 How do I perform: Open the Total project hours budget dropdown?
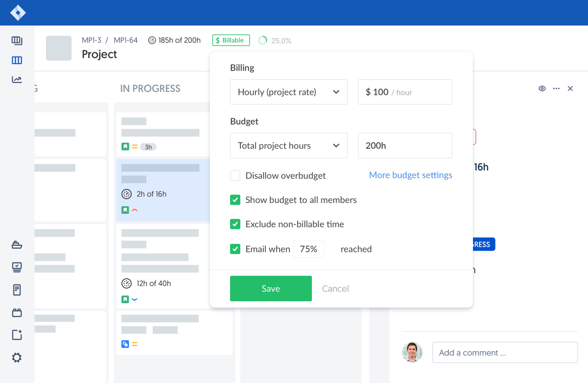289,146
